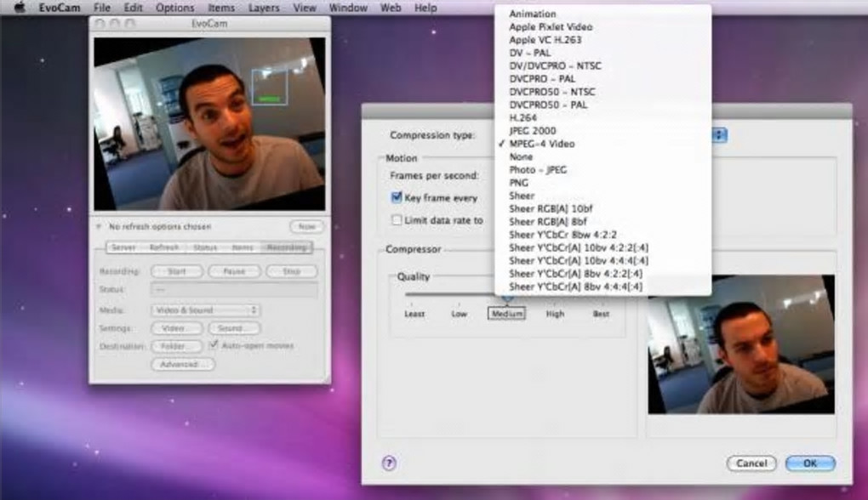The image size is (868, 500).
Task: Click the EvoCam live camera view
Action: pos(210,124)
